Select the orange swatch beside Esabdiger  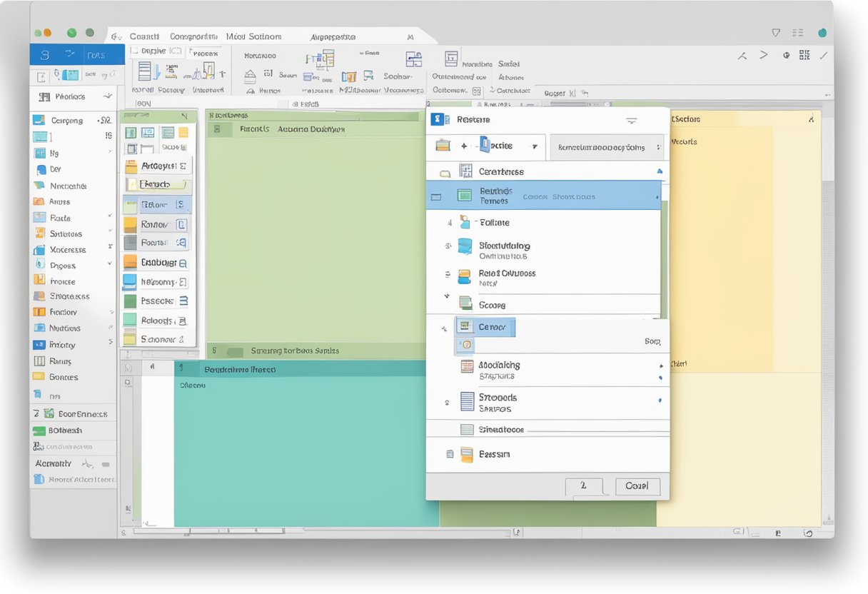click(x=130, y=263)
